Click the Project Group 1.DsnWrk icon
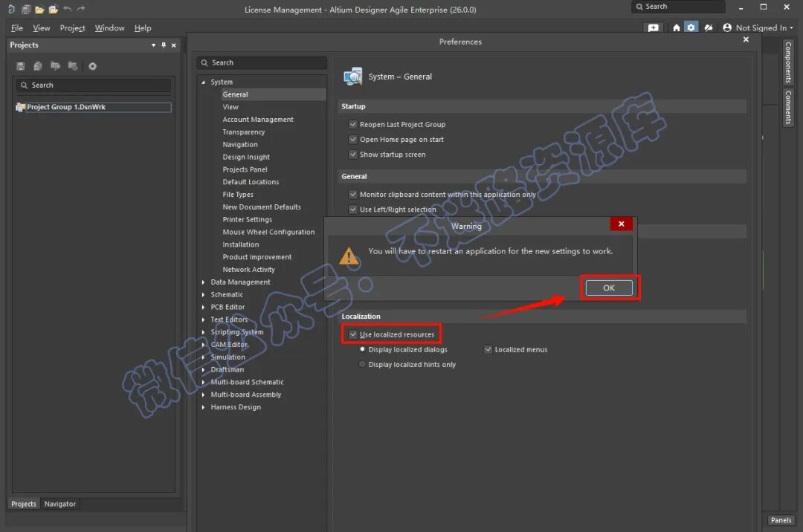Screen dimensions: 803x532 tap(21, 107)
